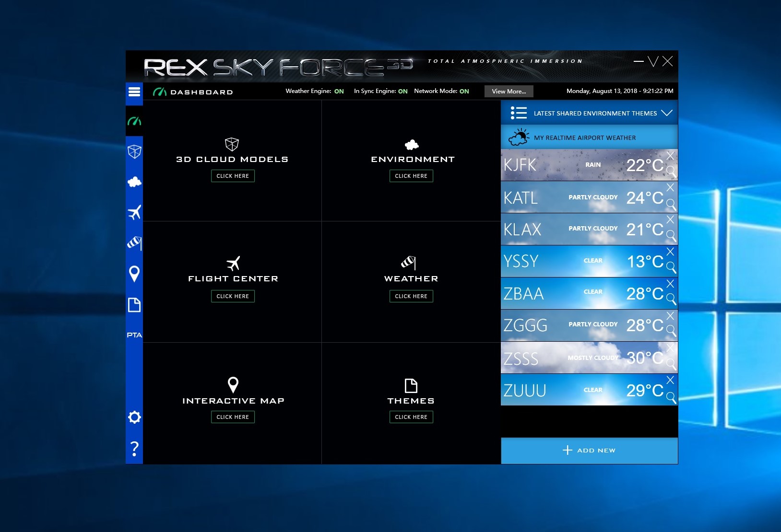Click the Flight Center airplane tile icon

click(x=233, y=263)
